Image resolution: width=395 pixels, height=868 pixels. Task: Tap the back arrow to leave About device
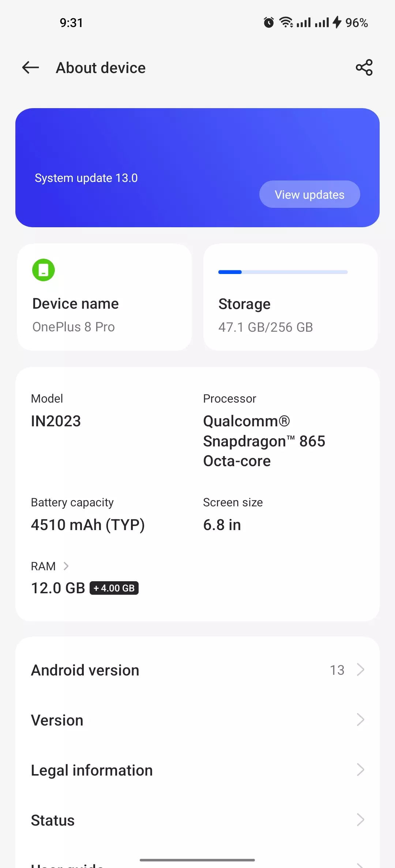point(30,68)
